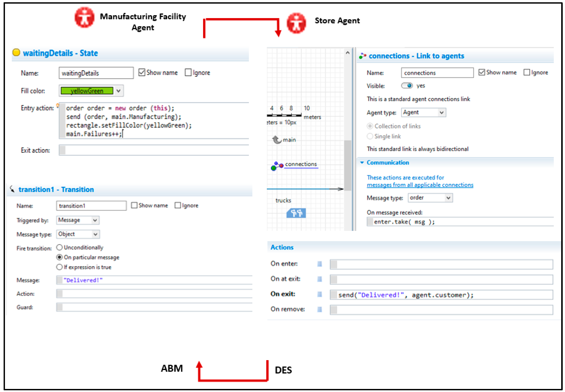Toggle connections Show name checkbox
565x392 pixels.
point(482,72)
